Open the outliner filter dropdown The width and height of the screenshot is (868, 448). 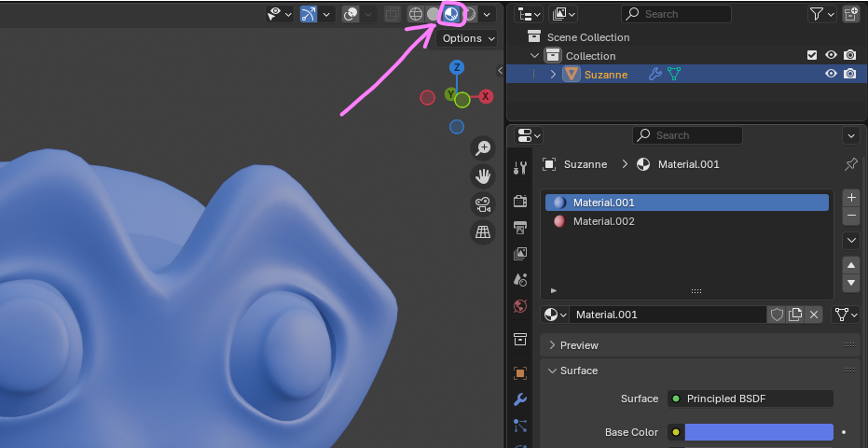click(x=821, y=14)
